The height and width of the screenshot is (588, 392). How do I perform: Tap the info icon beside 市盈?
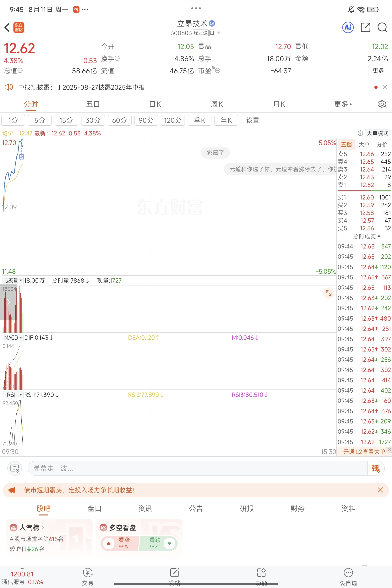coord(218,70)
